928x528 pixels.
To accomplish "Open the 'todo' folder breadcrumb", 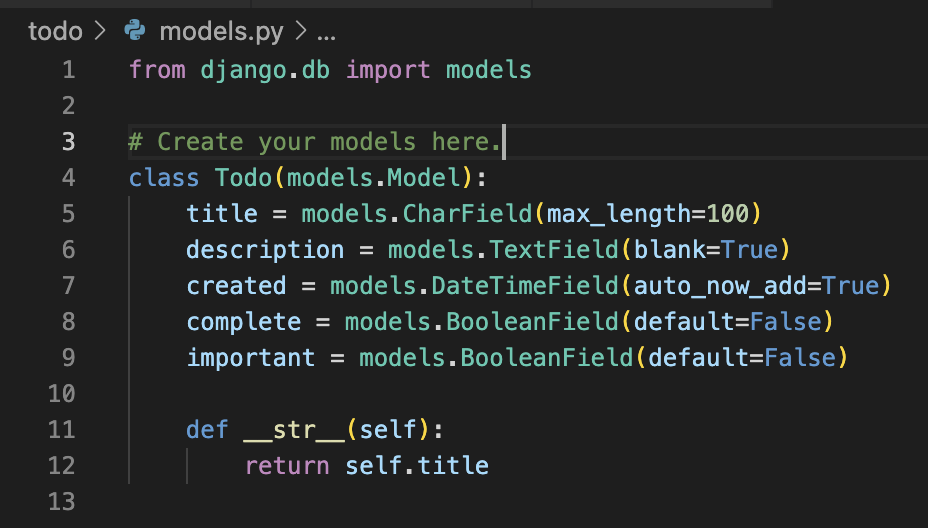I will pos(55,31).
